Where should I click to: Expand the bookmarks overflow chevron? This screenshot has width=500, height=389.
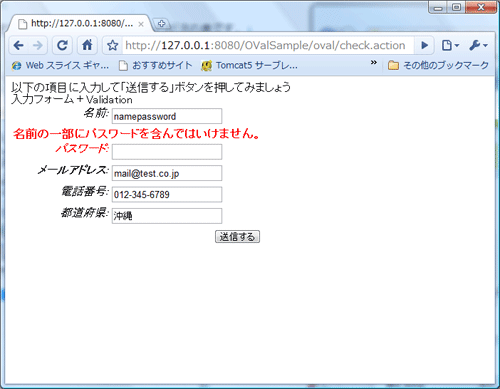click(x=374, y=62)
